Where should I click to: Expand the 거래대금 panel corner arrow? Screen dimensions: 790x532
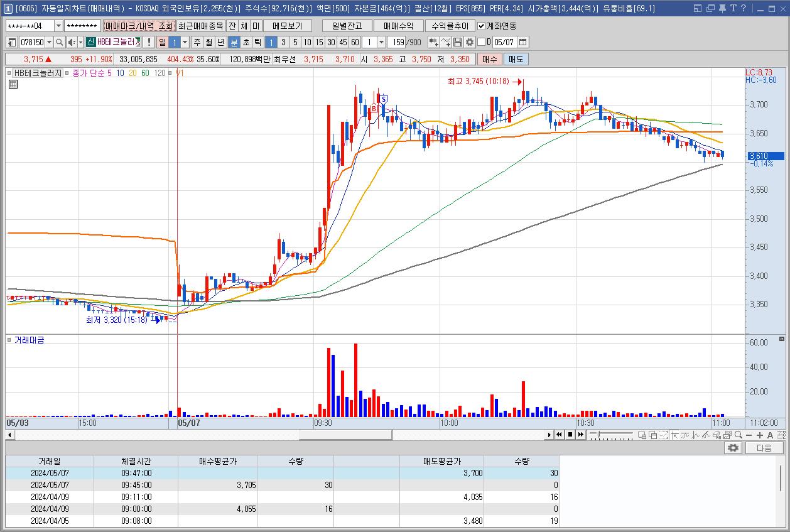[x=781, y=339]
